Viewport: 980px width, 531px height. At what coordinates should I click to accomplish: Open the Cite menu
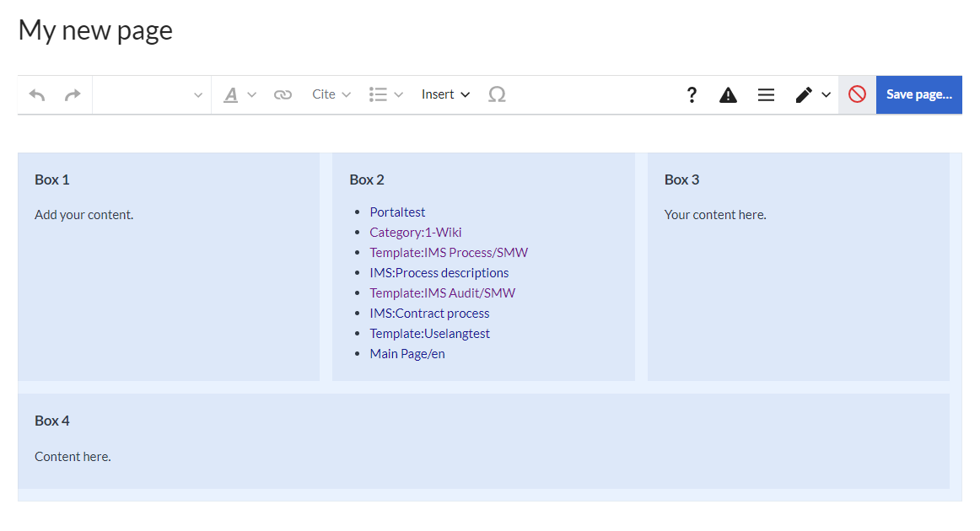pyautogui.click(x=331, y=94)
